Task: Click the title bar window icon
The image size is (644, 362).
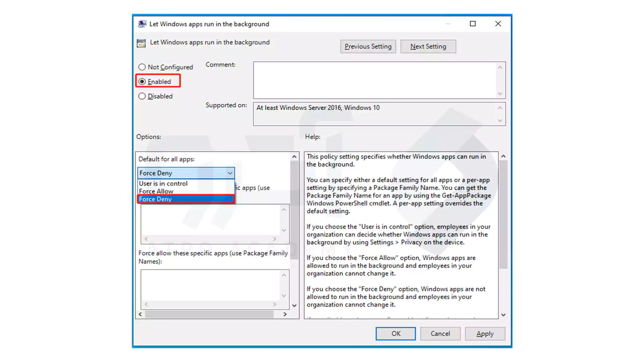Action: [x=142, y=24]
